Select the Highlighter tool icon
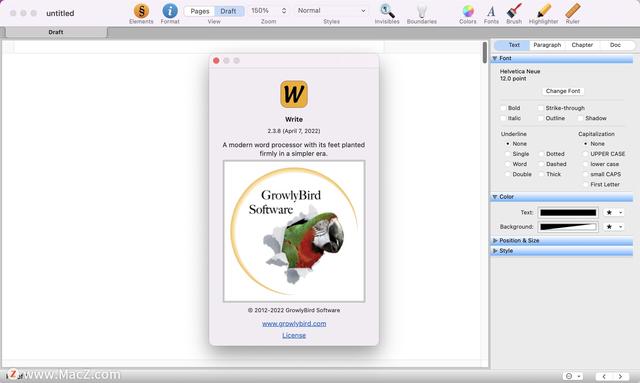The image size is (640, 383). pos(543,11)
